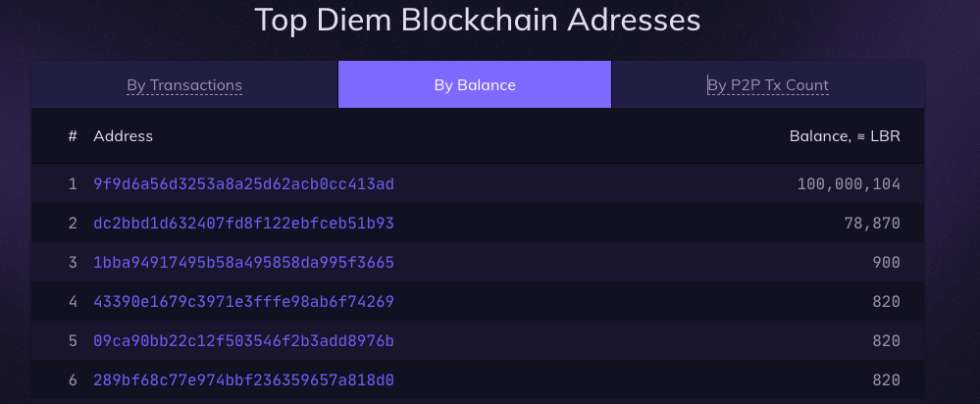This screenshot has width=980, height=404.
Task: Click the Address column header
Action: point(124,136)
